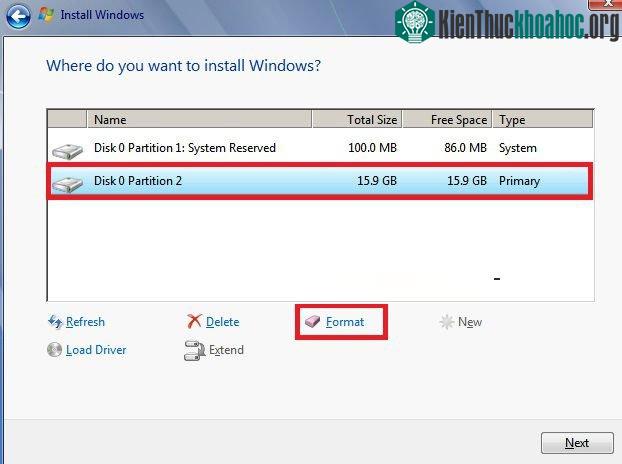Refresh the partition list
622x464 pixels.
tap(85, 322)
